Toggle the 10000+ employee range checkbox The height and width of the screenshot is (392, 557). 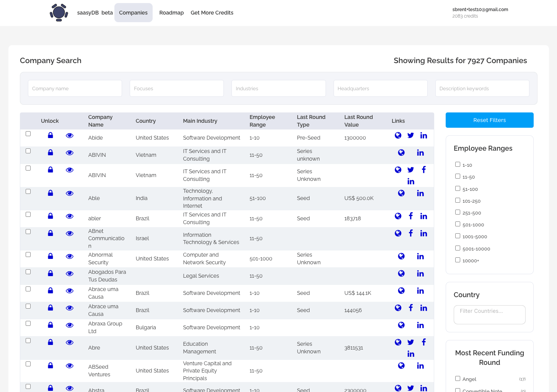tap(458, 260)
